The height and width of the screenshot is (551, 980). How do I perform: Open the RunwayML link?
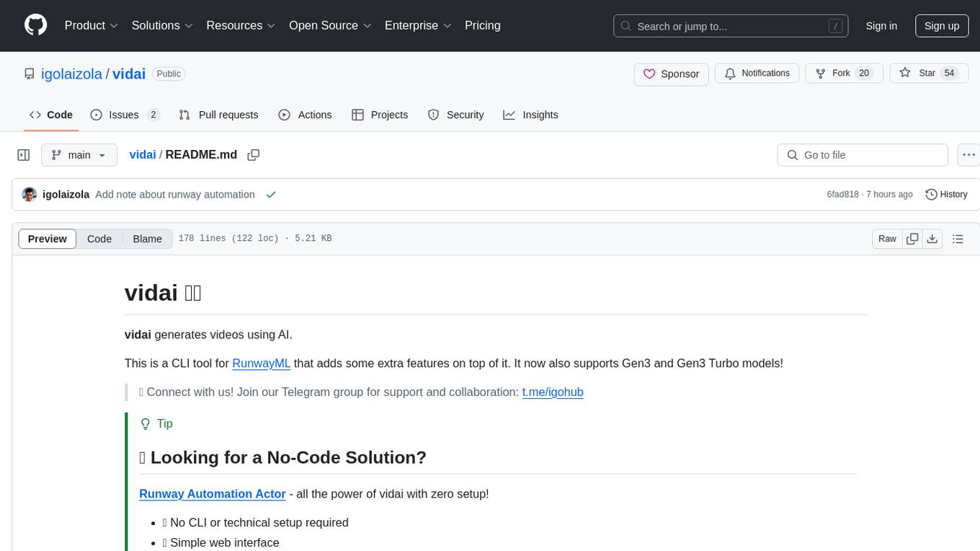(x=261, y=363)
